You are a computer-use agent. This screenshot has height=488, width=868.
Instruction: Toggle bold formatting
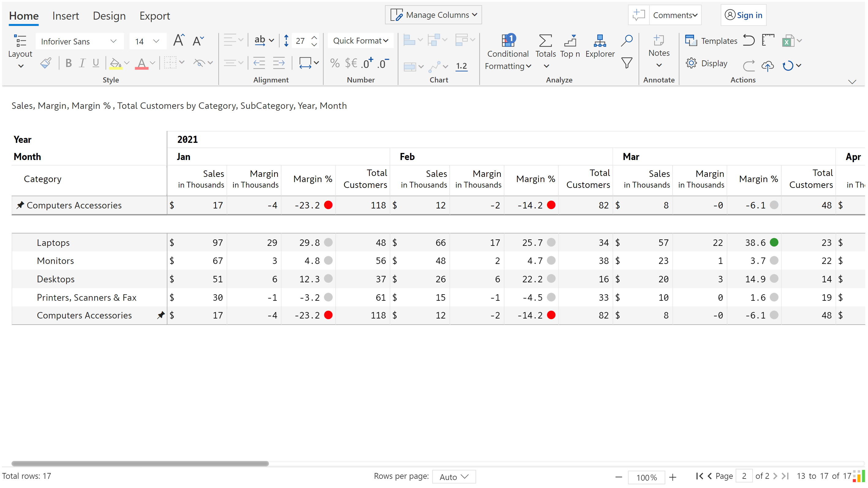click(x=68, y=63)
